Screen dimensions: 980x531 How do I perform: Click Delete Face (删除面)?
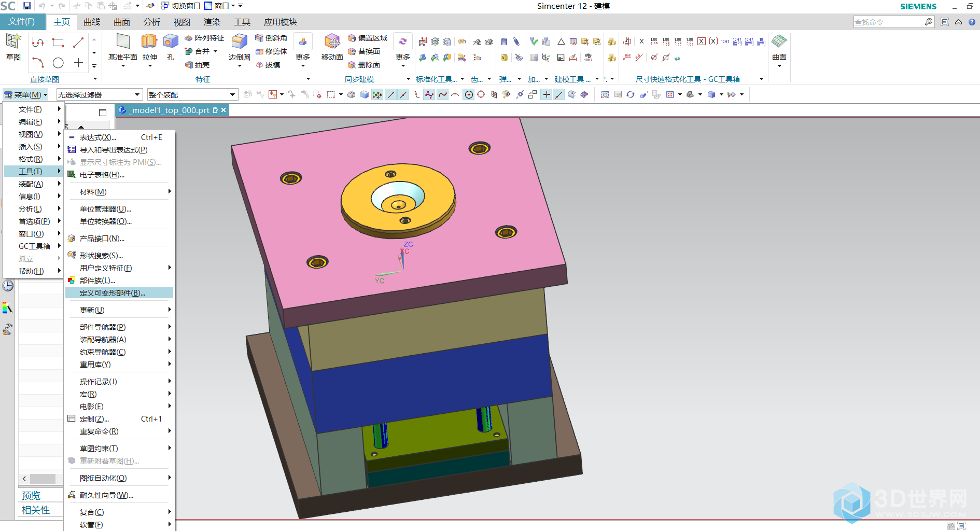[x=364, y=65]
